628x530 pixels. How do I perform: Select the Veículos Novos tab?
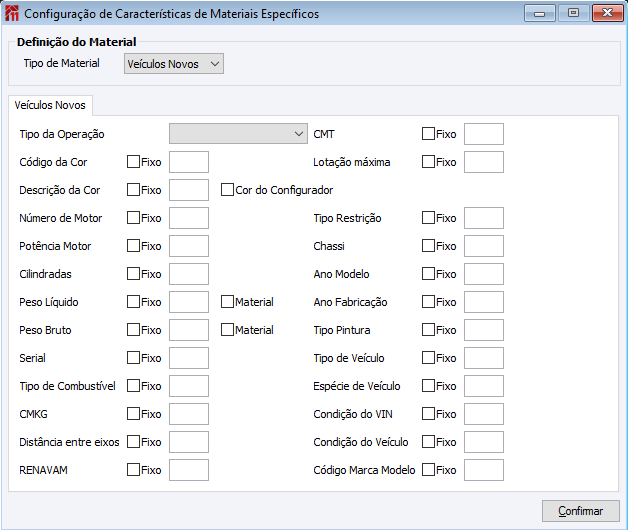point(50,105)
